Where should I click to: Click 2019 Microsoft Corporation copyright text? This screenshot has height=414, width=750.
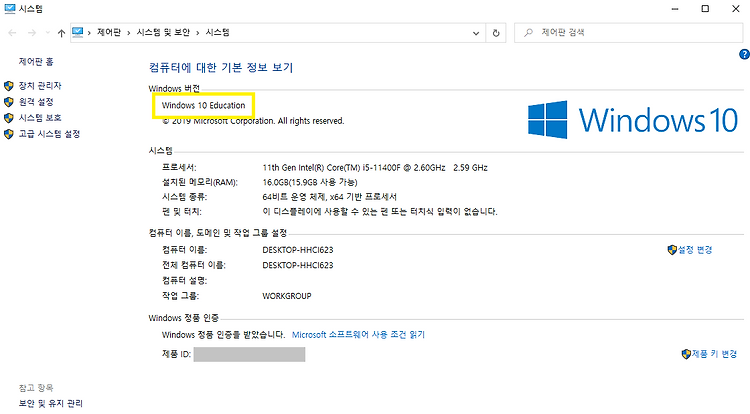(253, 121)
